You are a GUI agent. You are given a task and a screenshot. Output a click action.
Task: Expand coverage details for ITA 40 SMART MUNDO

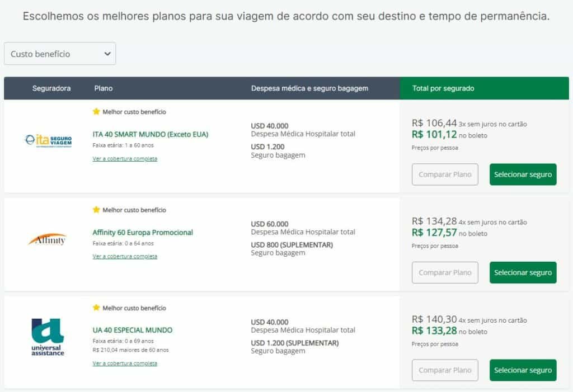124,159
